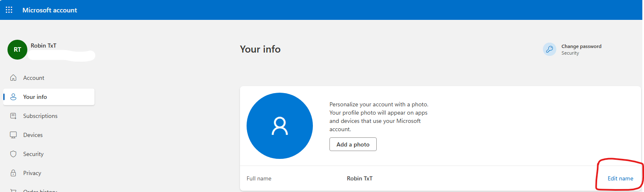Open the app launcher grid icon

[x=9, y=10]
